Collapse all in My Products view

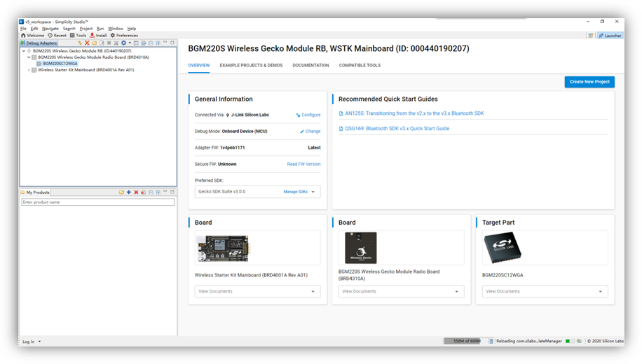pos(151,192)
